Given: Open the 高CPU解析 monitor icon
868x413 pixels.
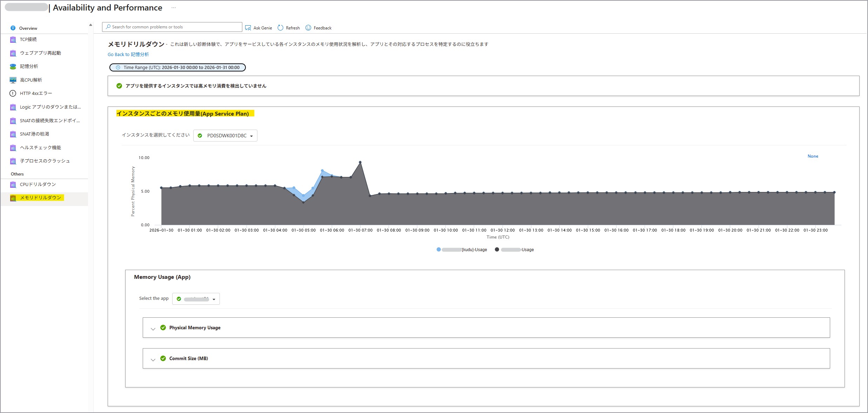Looking at the screenshot, I should (x=13, y=80).
